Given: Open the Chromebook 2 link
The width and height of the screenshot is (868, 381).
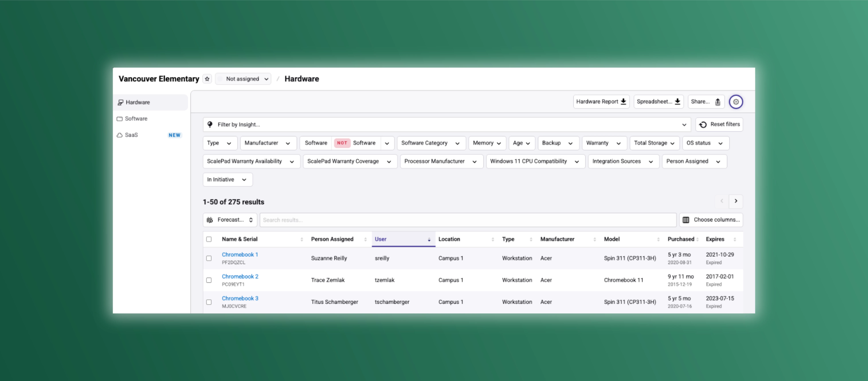Looking at the screenshot, I should point(240,277).
